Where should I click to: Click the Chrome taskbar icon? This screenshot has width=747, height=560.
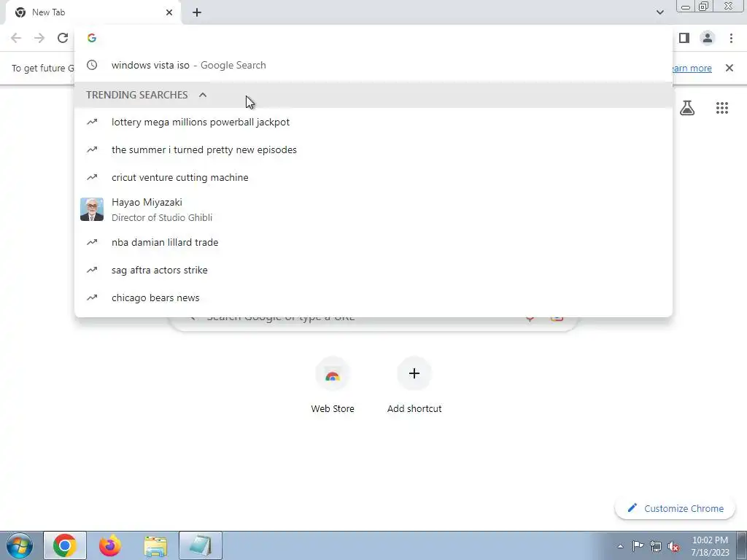(x=65, y=545)
